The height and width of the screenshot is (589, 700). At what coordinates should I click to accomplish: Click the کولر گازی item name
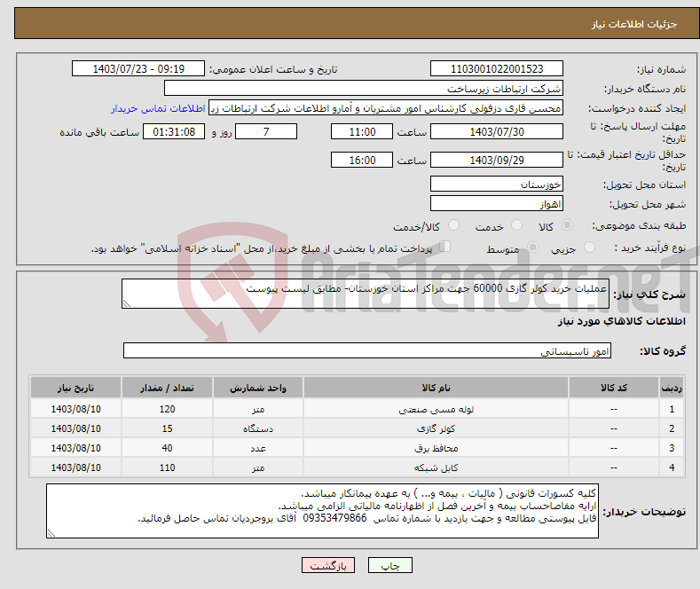(x=436, y=428)
